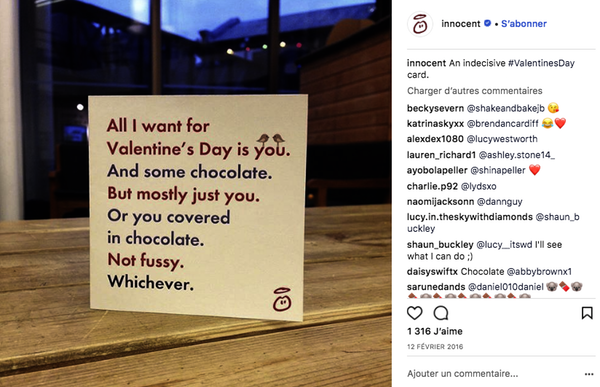600x387 pixels.
Task: Open shaun_buckley commenter profile
Action: tap(440, 245)
